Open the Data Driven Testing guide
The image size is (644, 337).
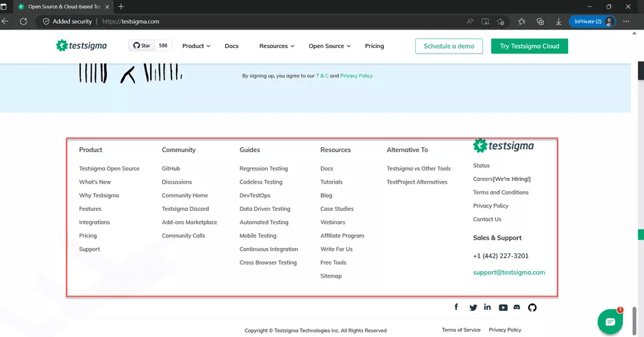tap(265, 208)
